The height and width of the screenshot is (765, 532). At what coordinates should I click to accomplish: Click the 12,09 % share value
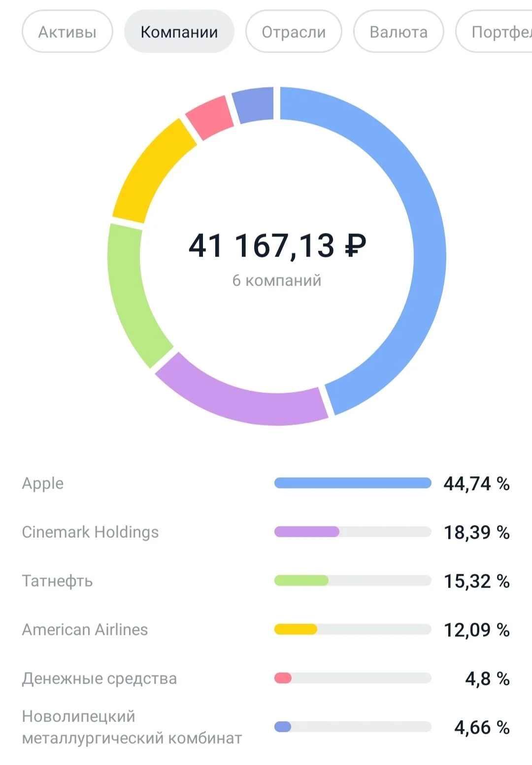coord(476,630)
